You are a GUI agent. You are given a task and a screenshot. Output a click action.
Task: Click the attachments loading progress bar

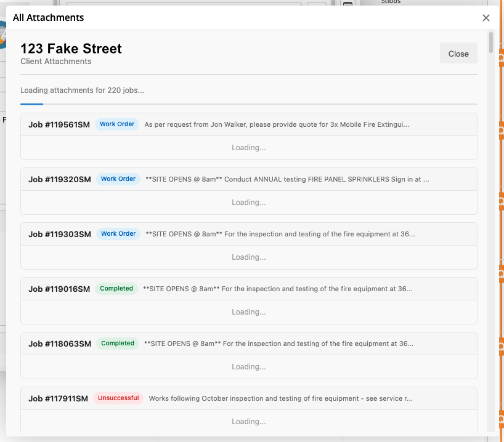(x=248, y=105)
